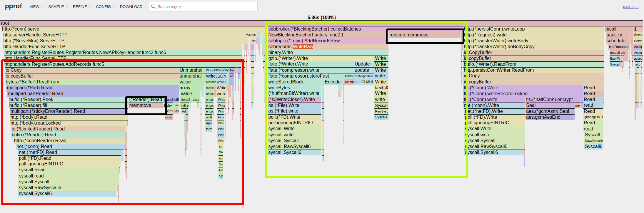Select the runtime.memmove frame

click(x=425, y=35)
